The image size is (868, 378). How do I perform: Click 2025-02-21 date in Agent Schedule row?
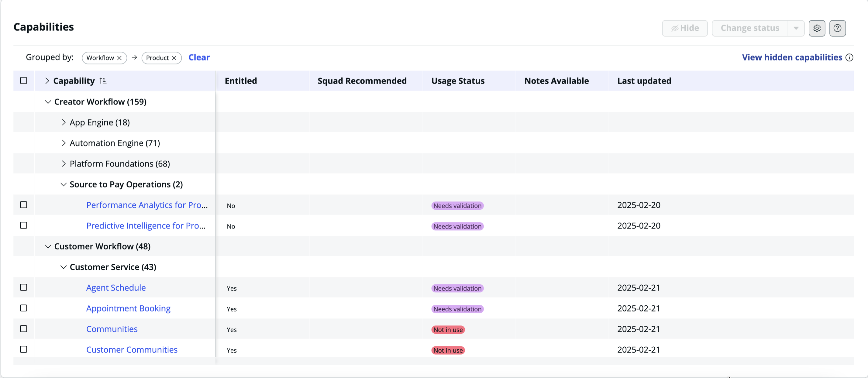click(639, 288)
